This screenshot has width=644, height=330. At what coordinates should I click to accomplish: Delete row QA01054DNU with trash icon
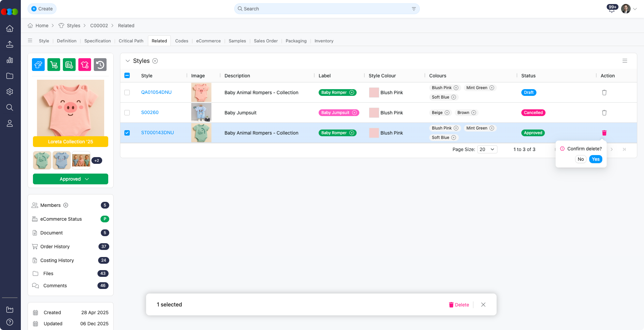(x=604, y=93)
